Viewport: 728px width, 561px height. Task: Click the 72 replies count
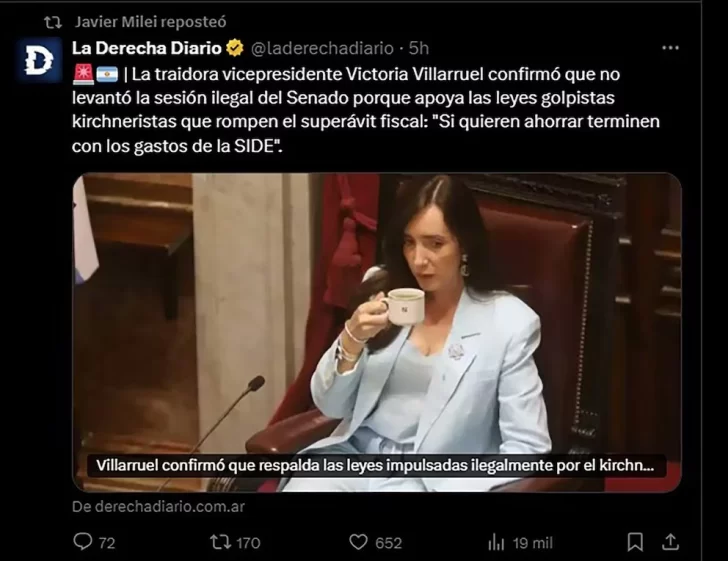pos(107,543)
